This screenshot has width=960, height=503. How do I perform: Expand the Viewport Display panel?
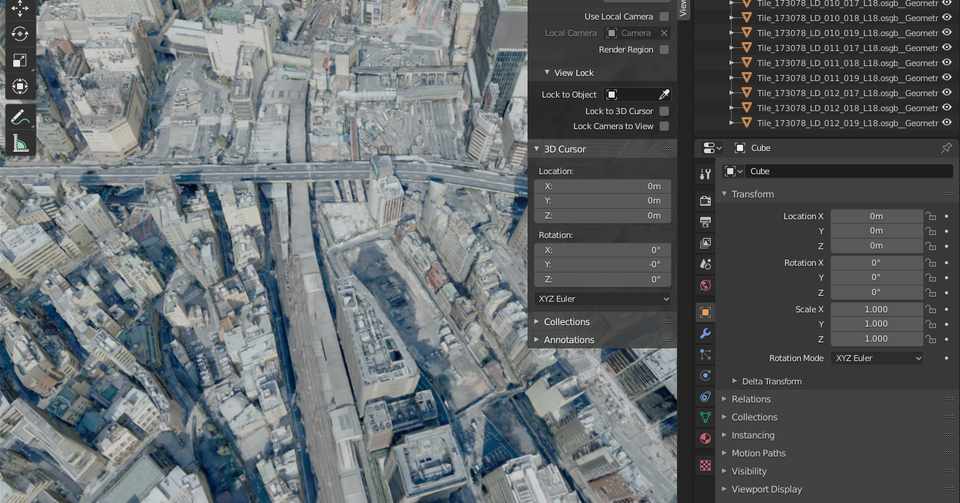coord(724,490)
